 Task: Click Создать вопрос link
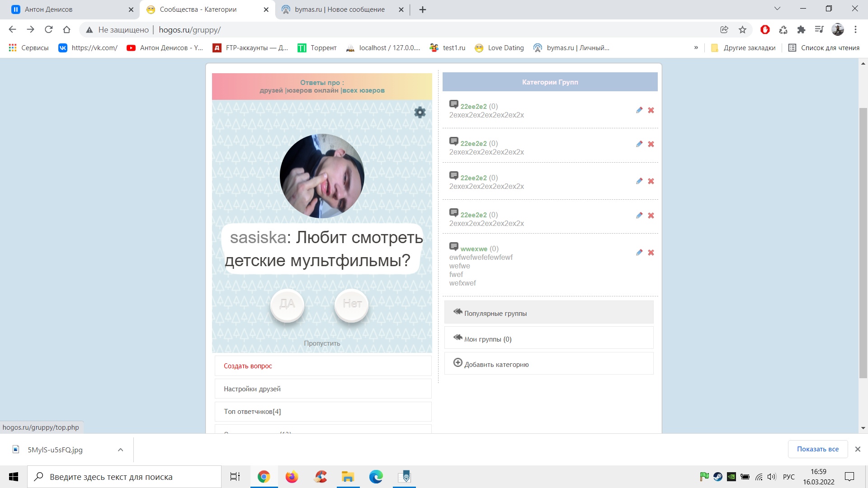click(248, 366)
